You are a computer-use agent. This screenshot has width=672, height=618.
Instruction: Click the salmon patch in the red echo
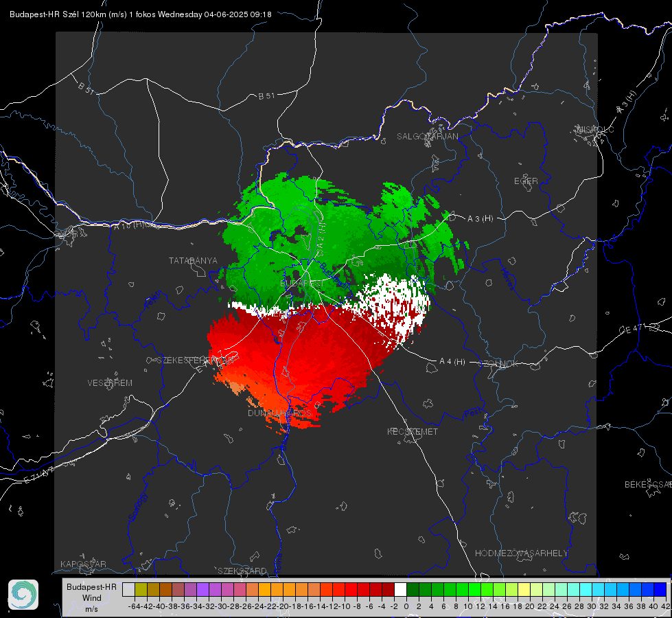236,387
